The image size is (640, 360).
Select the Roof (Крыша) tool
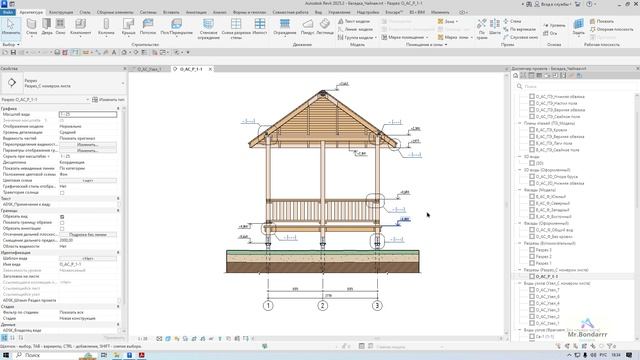pyautogui.click(x=129, y=27)
